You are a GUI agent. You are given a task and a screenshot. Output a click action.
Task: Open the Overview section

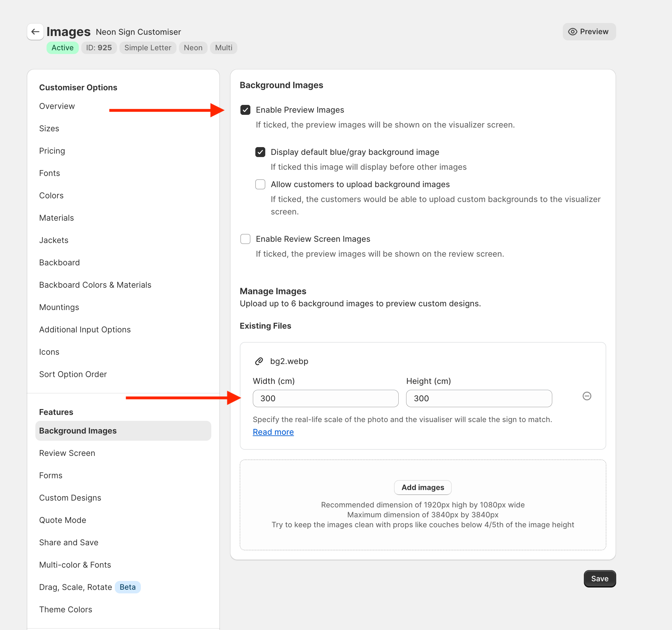click(57, 106)
